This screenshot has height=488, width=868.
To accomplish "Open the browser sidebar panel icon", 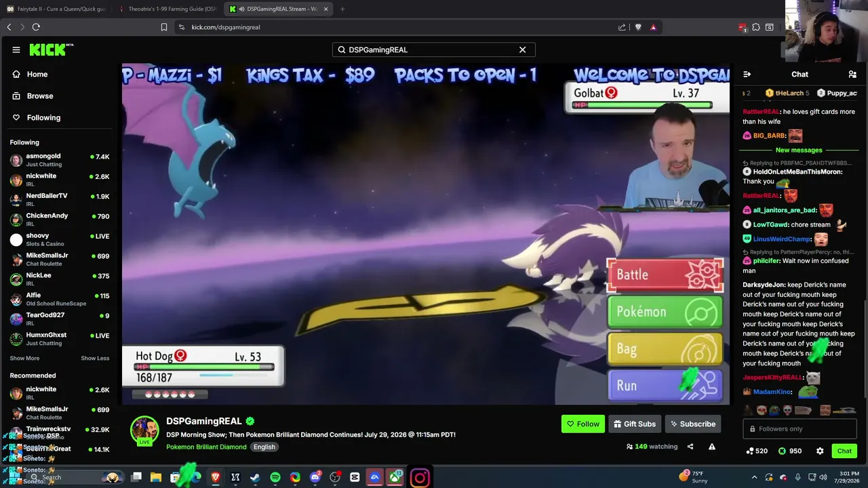I will tap(770, 27).
